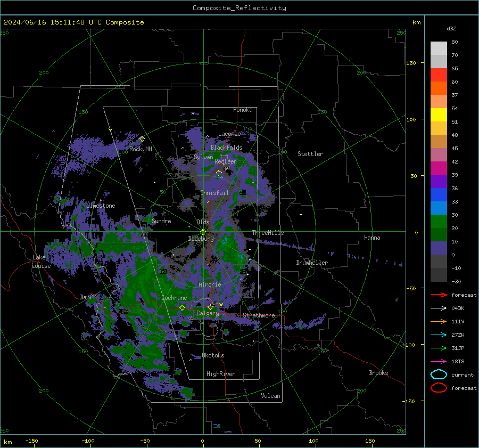The height and width of the screenshot is (448, 479).
Task: Click the red swatch between 65 and 60 dBZ
Action: click(439, 75)
